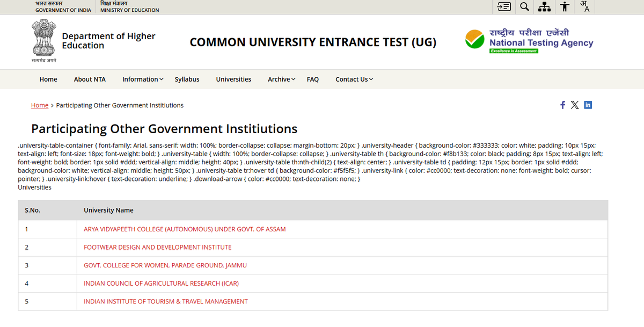This screenshot has width=644, height=327.
Task: Click Department of Higher Education title
Action: [108, 41]
